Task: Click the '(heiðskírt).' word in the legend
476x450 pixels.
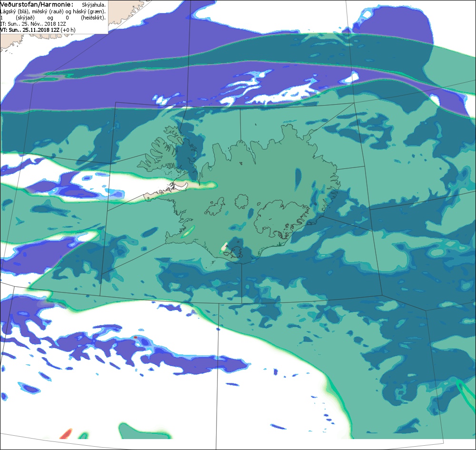Action: 93,18
